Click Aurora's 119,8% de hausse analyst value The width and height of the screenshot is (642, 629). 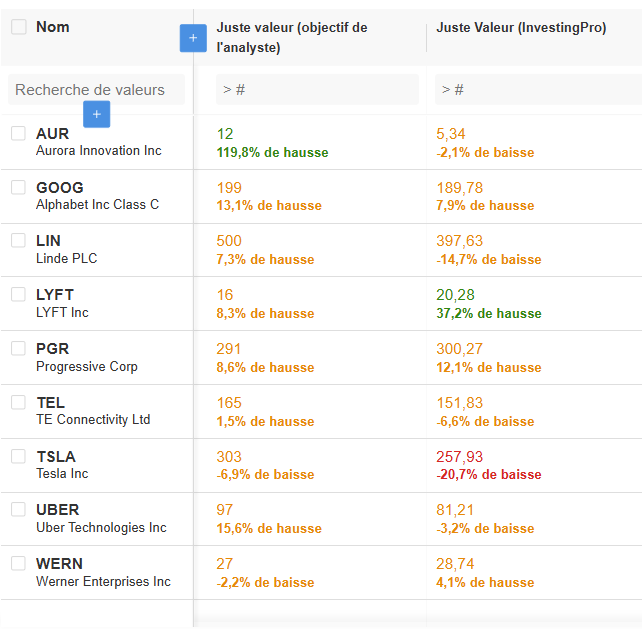coord(272,153)
